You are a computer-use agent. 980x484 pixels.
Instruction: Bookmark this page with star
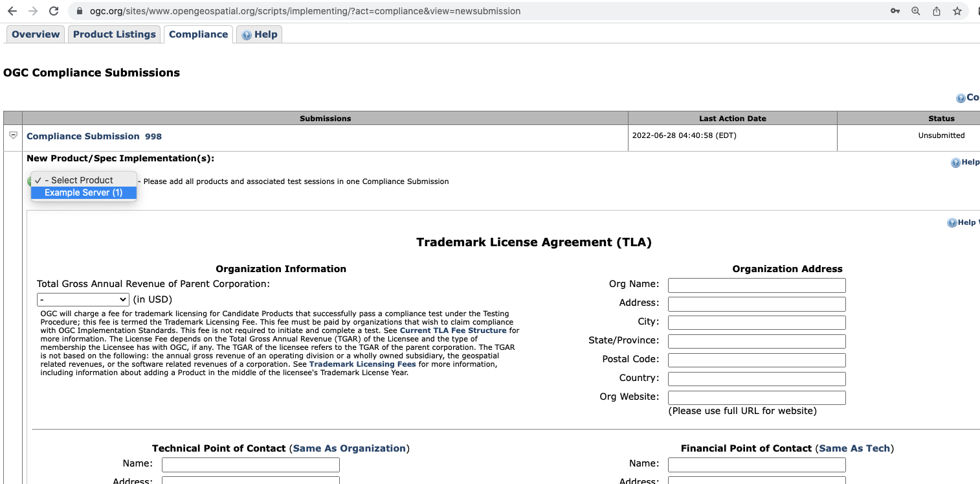pyautogui.click(x=957, y=11)
